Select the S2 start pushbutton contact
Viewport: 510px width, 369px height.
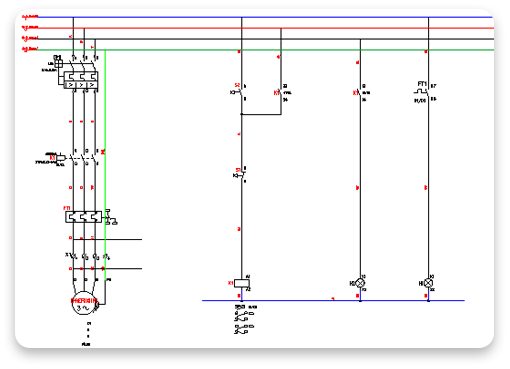(238, 92)
